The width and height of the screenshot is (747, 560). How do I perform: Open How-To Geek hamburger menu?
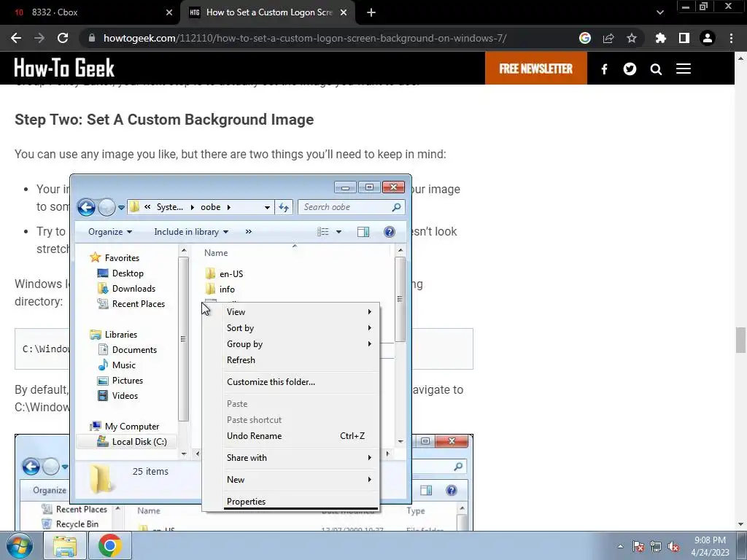(683, 69)
